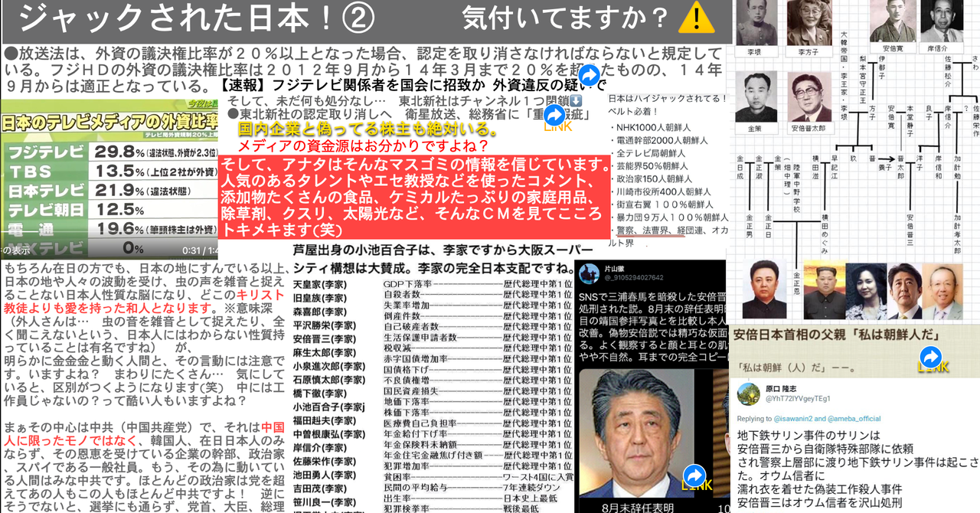Screen dimensions: 980x513
Task: Click the list entry 吉田茂(李家)
Action: 319,489
